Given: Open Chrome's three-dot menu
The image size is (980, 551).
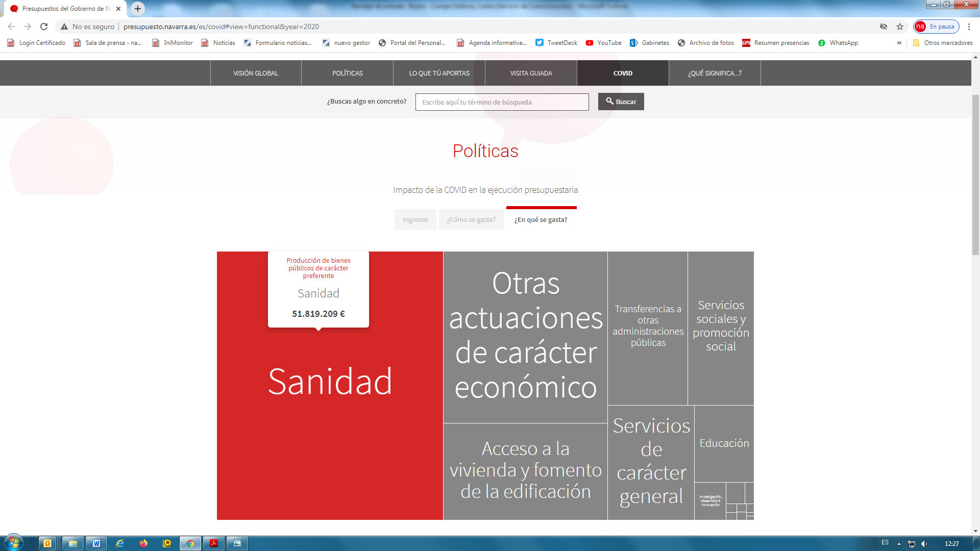Looking at the screenshot, I should pyautogui.click(x=969, y=27).
